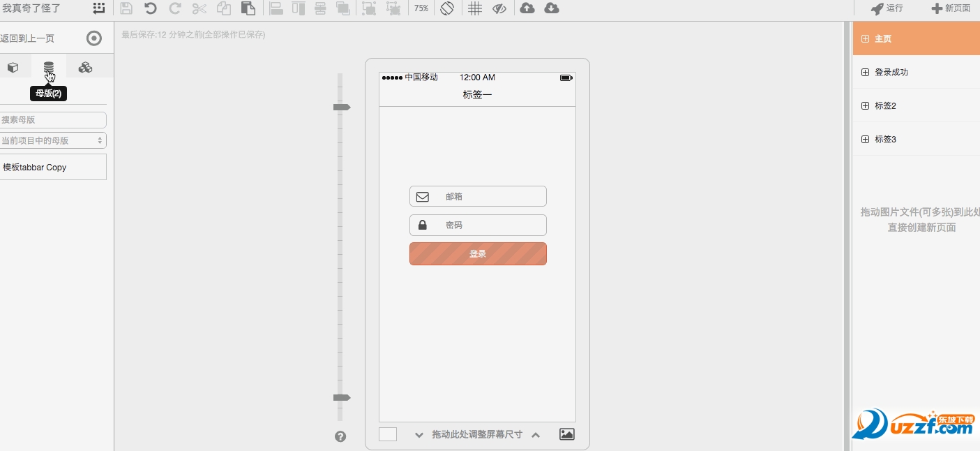980x451 pixels.
Task: Click 返回到上一页 back link
Action: coord(27,38)
